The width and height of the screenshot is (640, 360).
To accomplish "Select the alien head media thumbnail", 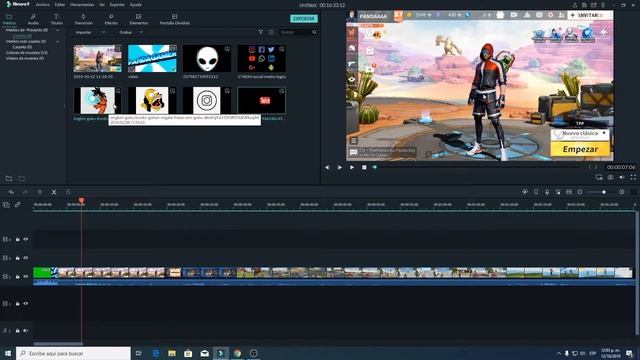I will coord(207,59).
